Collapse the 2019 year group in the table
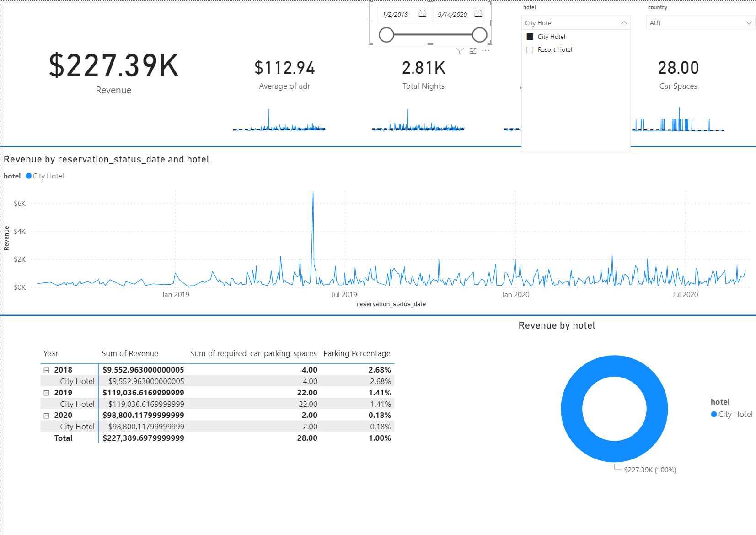The width and height of the screenshot is (756, 535). [46, 392]
